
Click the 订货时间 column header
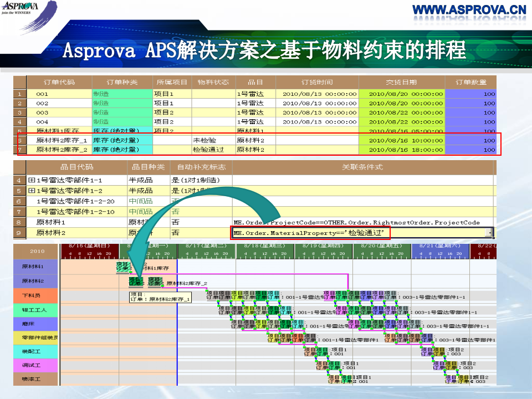(317, 82)
